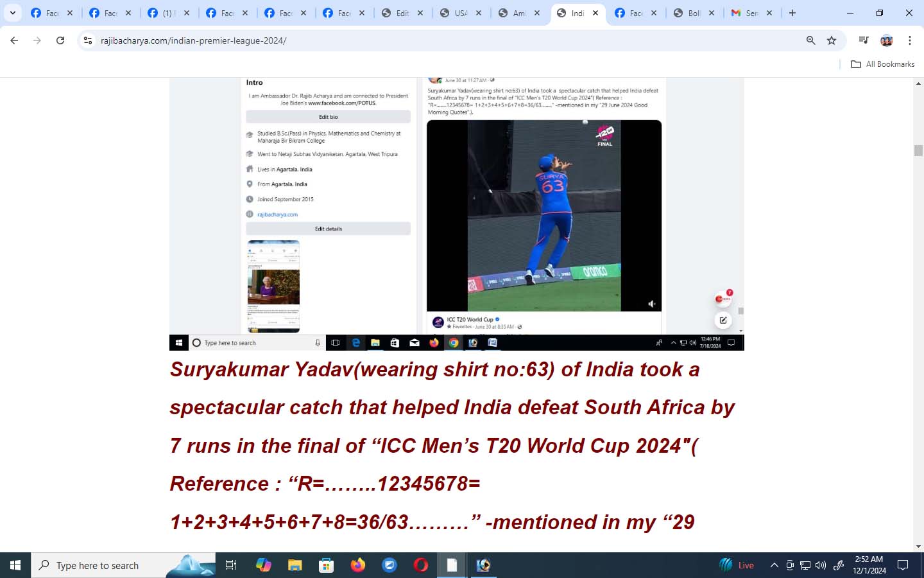Click taskbar search box
The image size is (924, 578).
pyautogui.click(x=122, y=565)
